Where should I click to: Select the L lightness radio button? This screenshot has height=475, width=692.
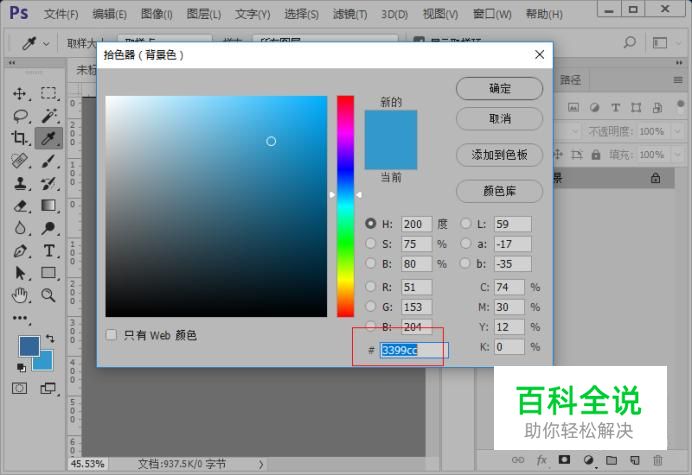465,223
